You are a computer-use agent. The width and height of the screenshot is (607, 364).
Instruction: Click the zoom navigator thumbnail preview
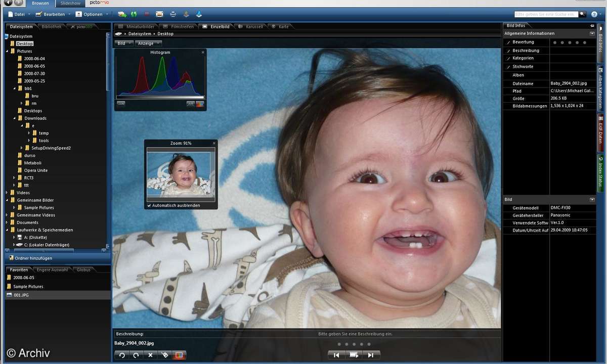coord(181,174)
